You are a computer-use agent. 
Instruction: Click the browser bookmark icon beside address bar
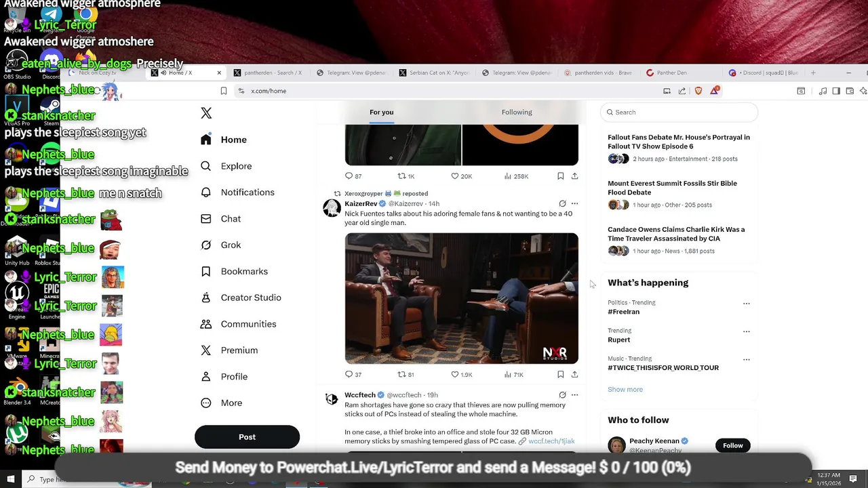click(224, 91)
